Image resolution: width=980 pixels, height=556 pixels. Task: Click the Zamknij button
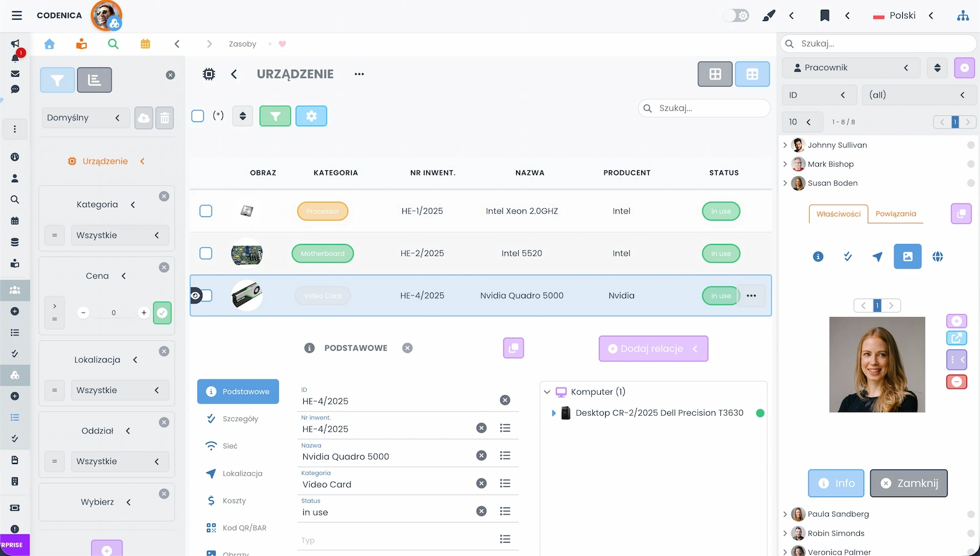[908, 483]
